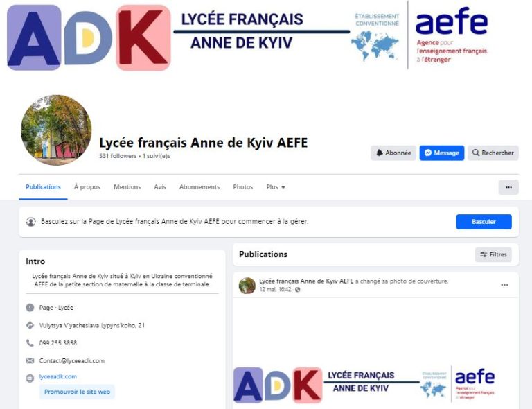Click the globe audience icon on post
This screenshot has height=409, width=532.
click(x=298, y=290)
